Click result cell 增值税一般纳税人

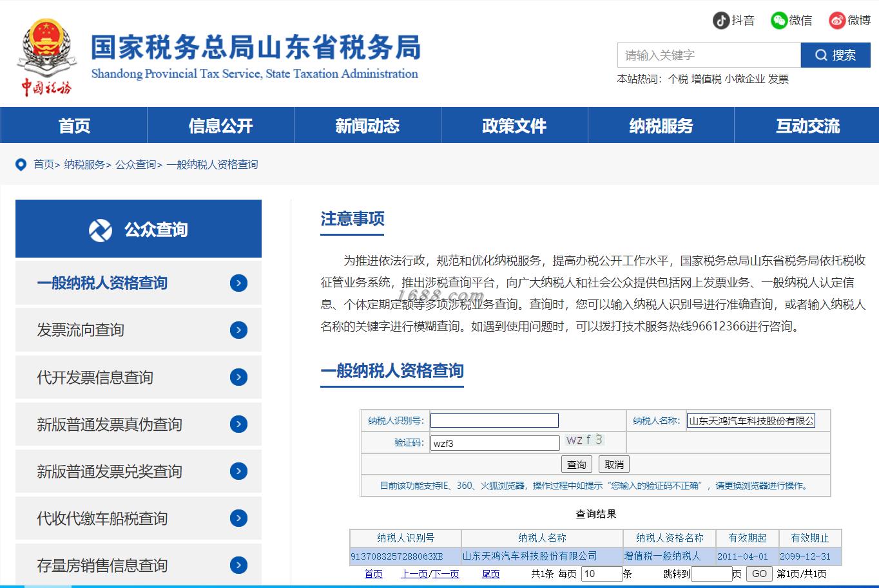tap(670, 556)
